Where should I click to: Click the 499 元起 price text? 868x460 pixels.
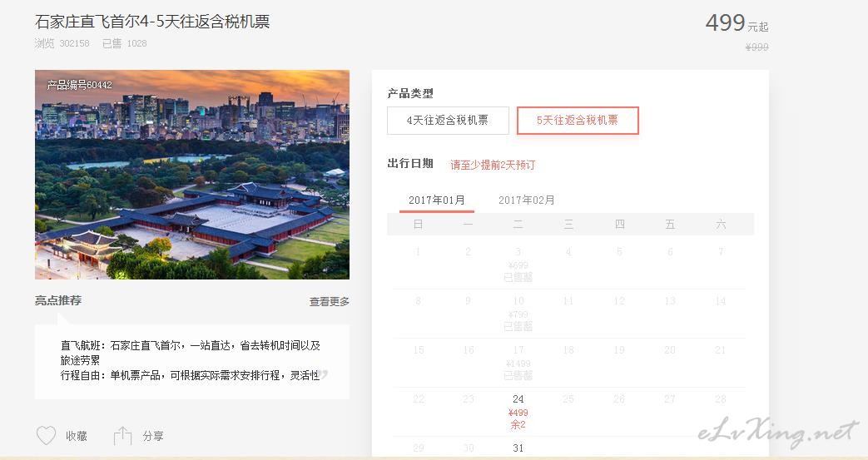pos(737,22)
